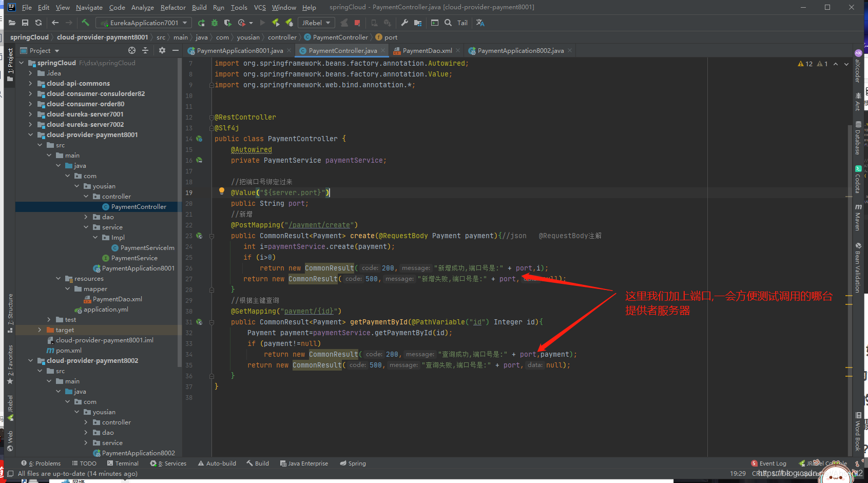868x483 pixels.
Task: Open the Maven side panel
Action: pyautogui.click(x=858, y=217)
